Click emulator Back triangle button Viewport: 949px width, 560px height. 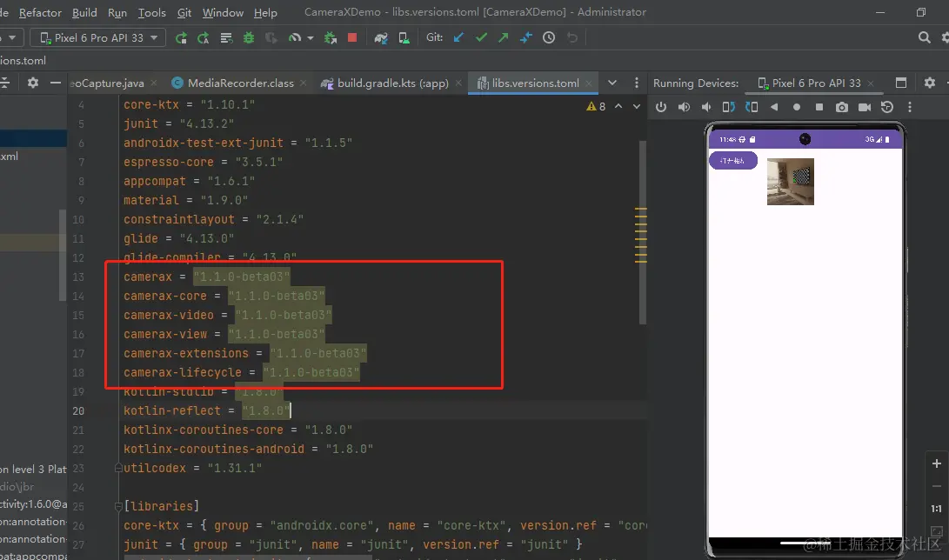(x=774, y=107)
